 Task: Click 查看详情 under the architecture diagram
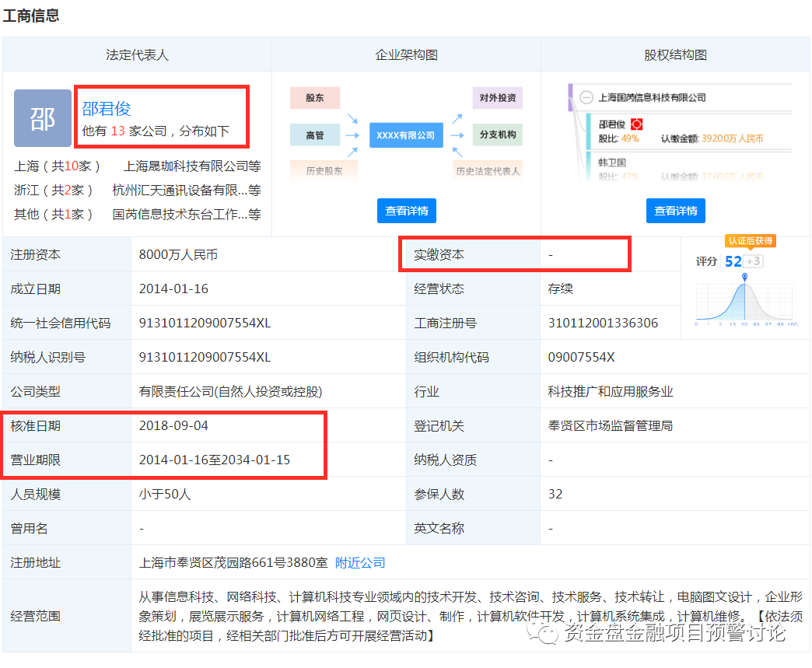(406, 210)
